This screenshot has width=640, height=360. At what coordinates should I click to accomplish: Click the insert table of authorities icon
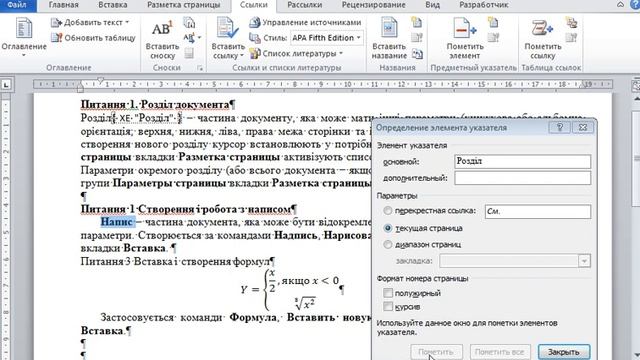[x=571, y=22]
